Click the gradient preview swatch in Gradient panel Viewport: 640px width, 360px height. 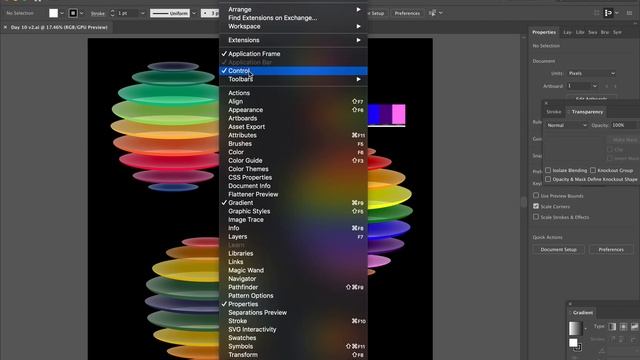[575, 328]
